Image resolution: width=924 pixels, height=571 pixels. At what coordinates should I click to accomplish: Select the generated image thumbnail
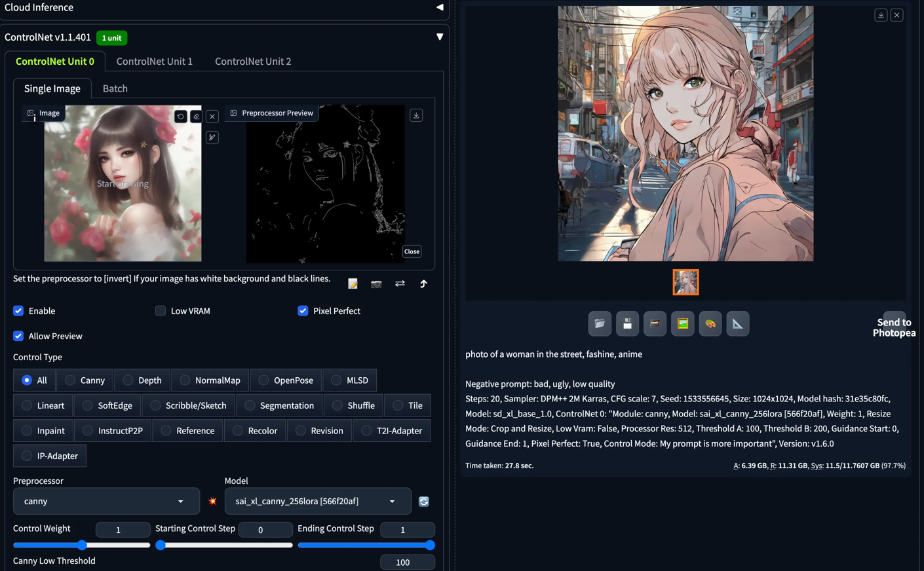(x=685, y=282)
